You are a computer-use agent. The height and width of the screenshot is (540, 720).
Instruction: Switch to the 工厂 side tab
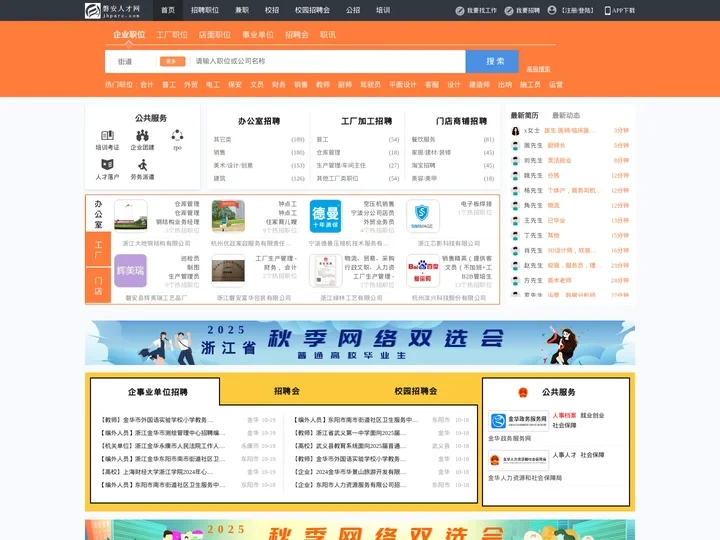(98, 249)
